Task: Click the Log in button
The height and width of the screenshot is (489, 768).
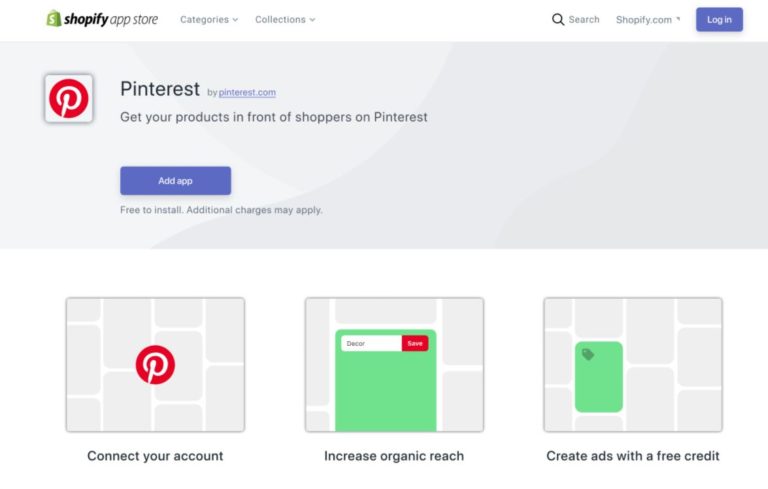Action: coord(719,20)
